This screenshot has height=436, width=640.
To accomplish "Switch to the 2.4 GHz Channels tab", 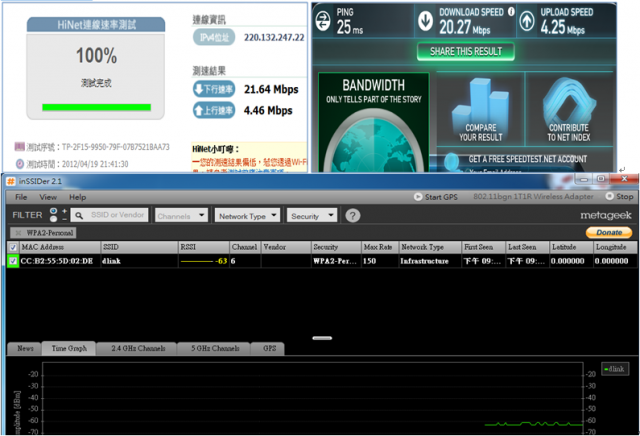I will click(x=138, y=349).
